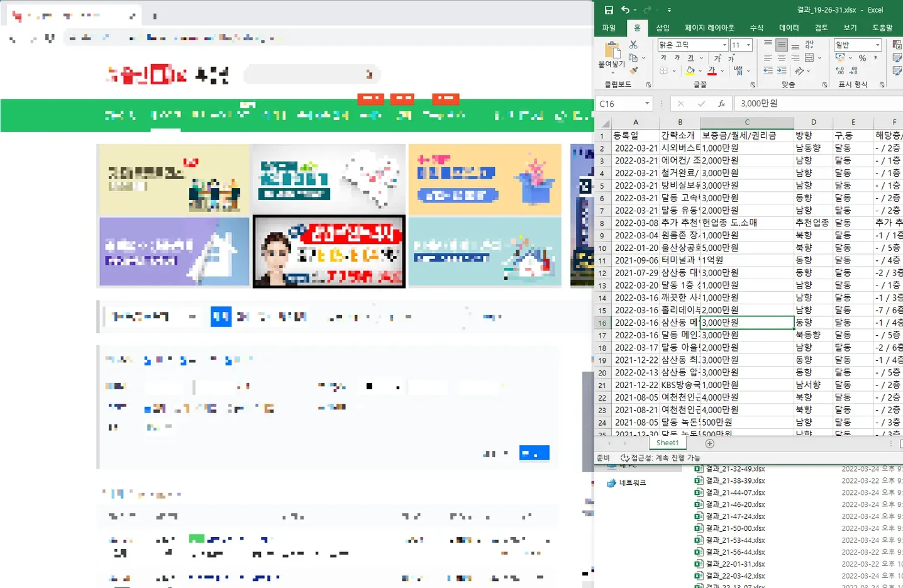Save the Excel workbook via quick access

(609, 10)
